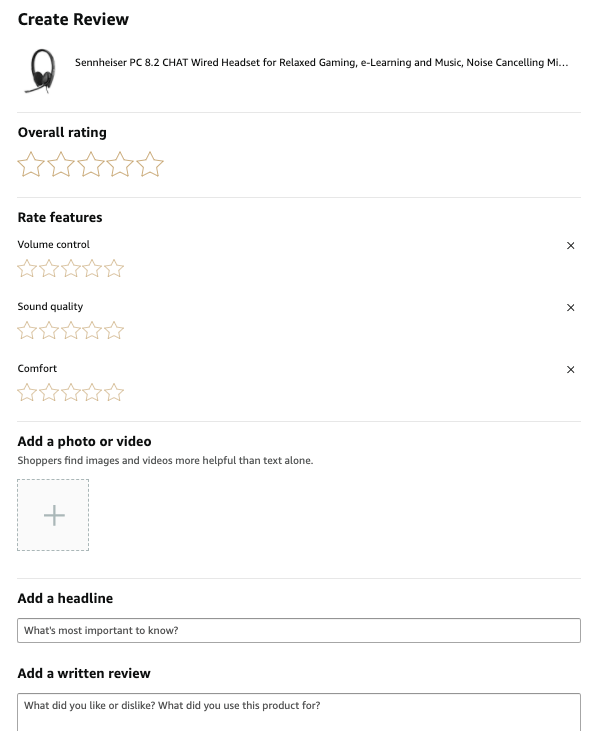Screen dimensions: 600x731
Task: Rate Comfort five stars
Action: pyautogui.click(x=115, y=393)
